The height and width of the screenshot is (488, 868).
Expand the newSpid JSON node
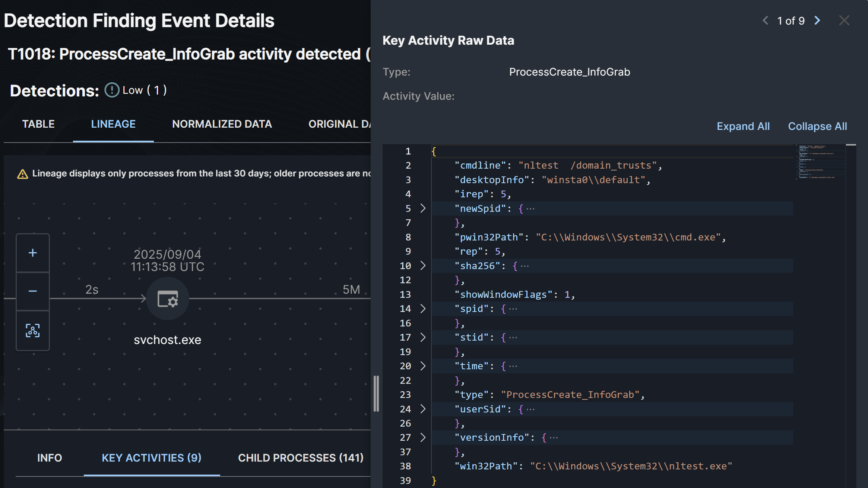coord(423,208)
